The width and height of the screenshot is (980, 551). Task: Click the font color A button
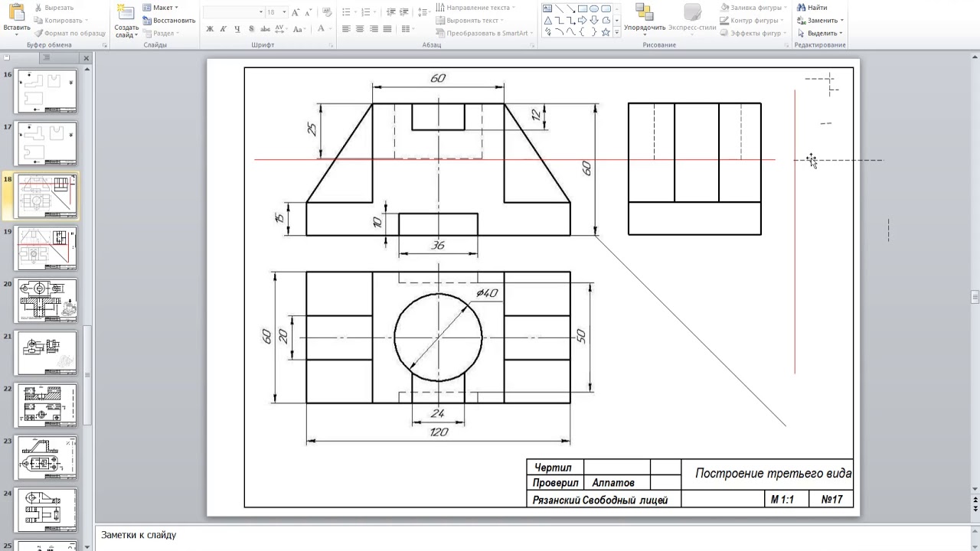[322, 29]
